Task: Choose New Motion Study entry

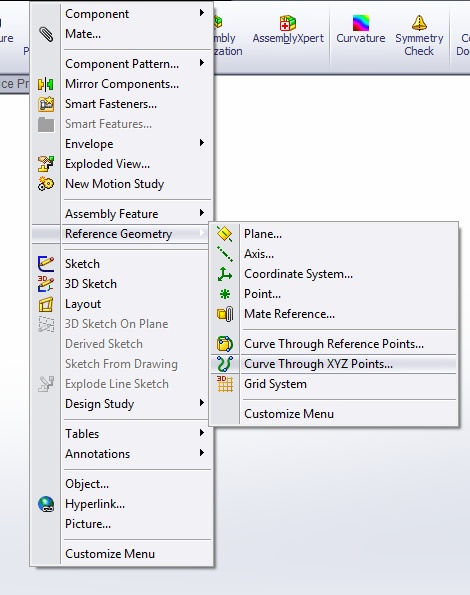Action: (x=122, y=184)
